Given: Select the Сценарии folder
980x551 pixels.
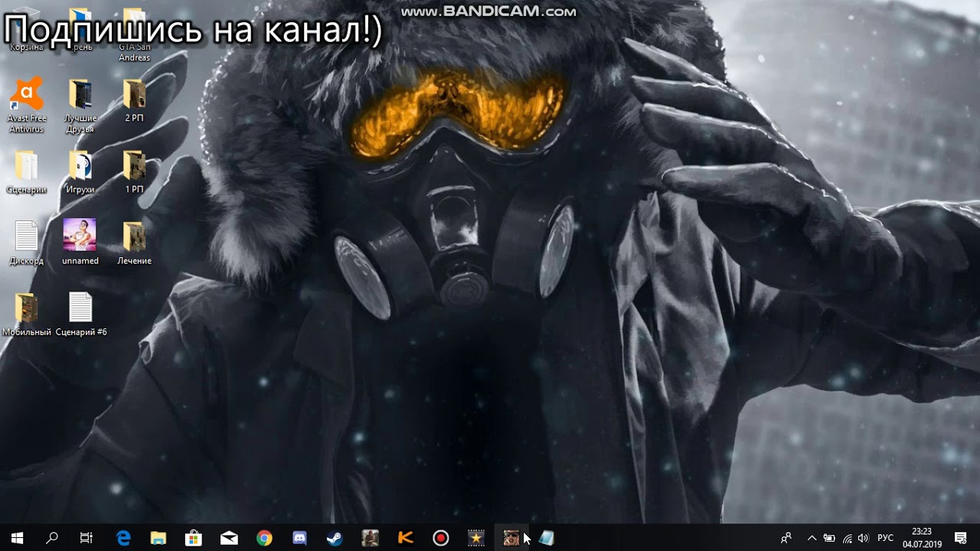Looking at the screenshot, I should 27,171.
